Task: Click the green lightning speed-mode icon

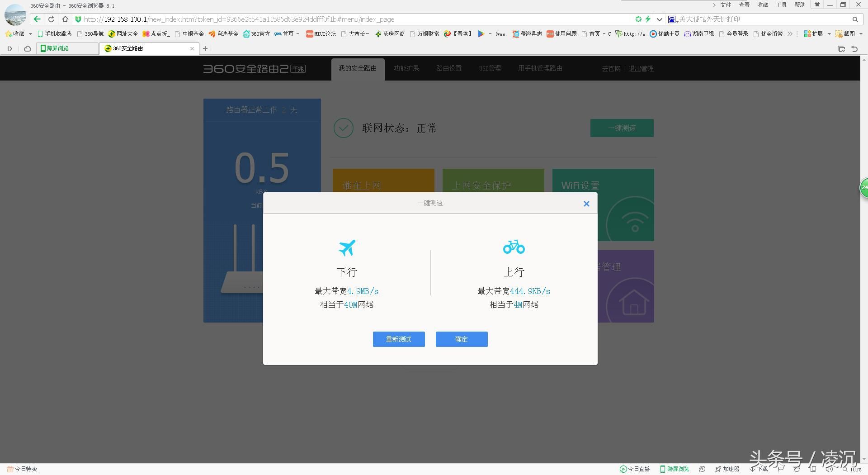Action: coord(648,19)
